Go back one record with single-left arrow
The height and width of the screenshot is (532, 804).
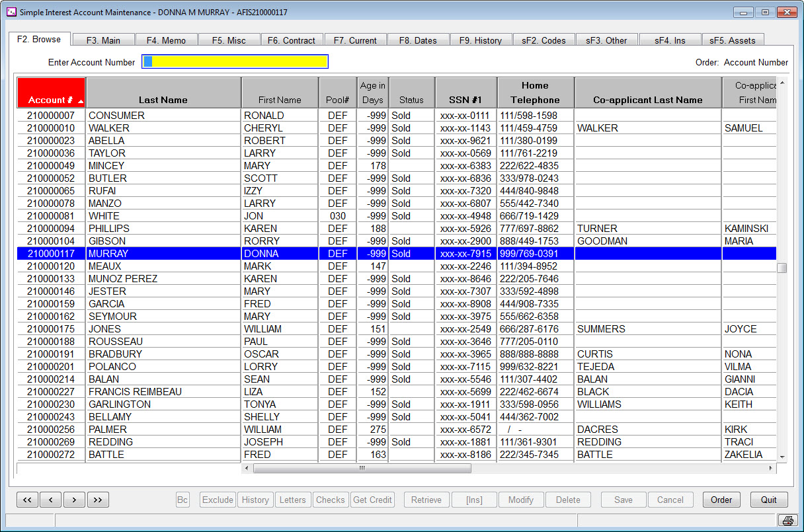pyautogui.click(x=51, y=500)
